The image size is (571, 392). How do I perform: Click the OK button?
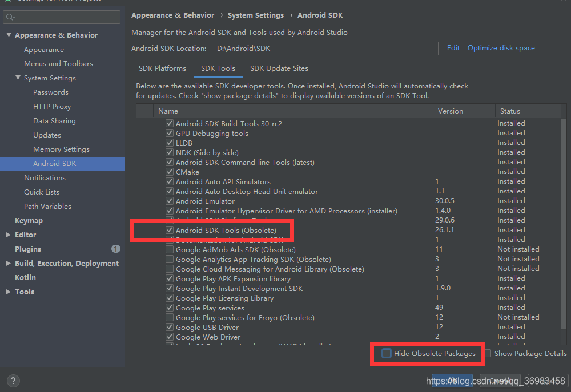point(452,381)
